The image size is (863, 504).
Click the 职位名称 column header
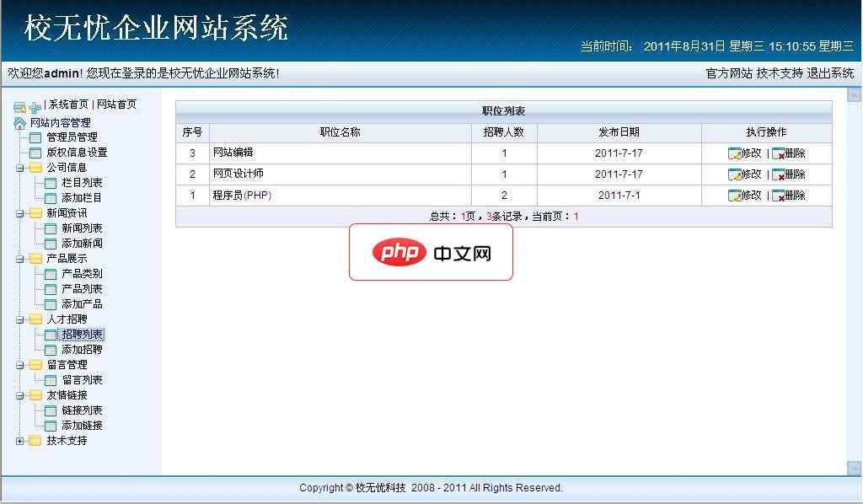340,132
